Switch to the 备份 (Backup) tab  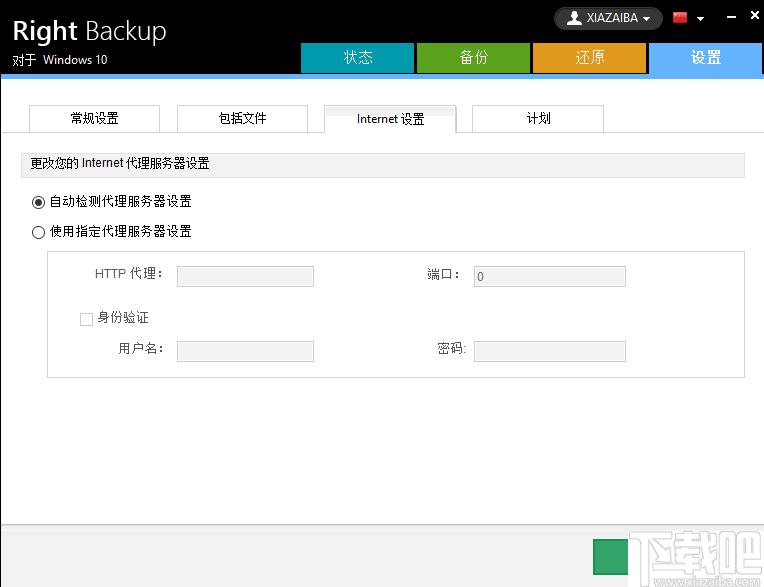tap(473, 58)
